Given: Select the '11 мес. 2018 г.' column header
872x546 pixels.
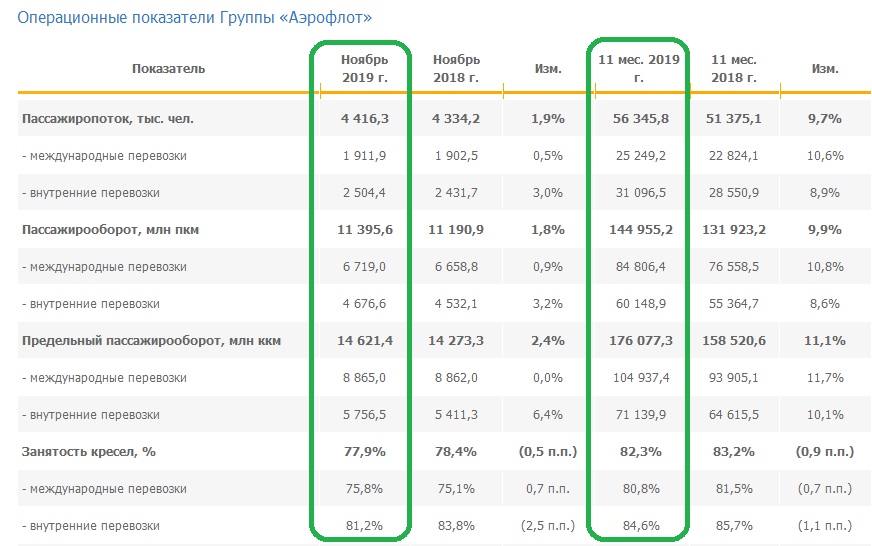Looking at the screenshot, I should [x=734, y=68].
